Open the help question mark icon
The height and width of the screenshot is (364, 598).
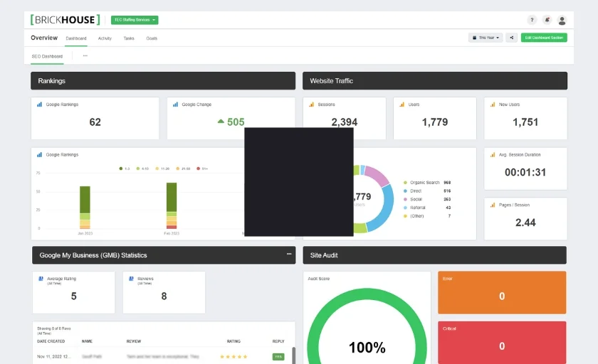coord(532,20)
